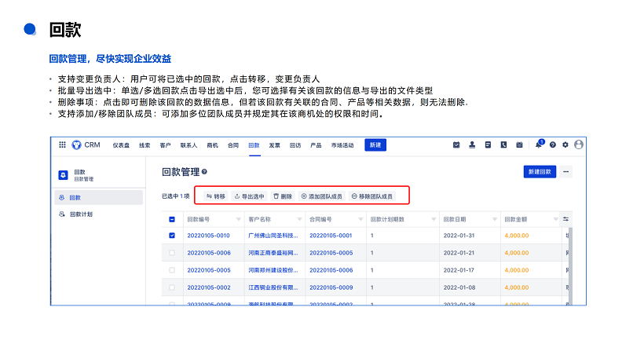The height and width of the screenshot is (362, 644).
Task: Select 回款 item in left sidebar
Action: coord(99,197)
